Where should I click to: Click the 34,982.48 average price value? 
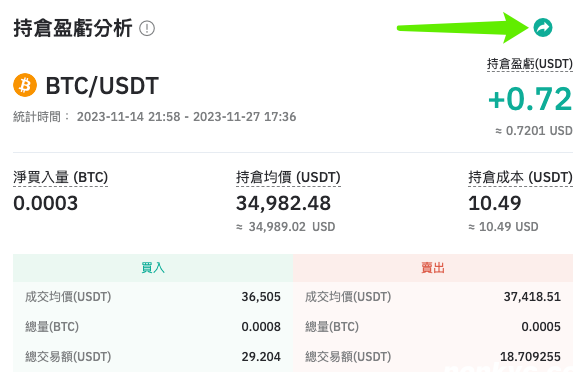tap(283, 203)
